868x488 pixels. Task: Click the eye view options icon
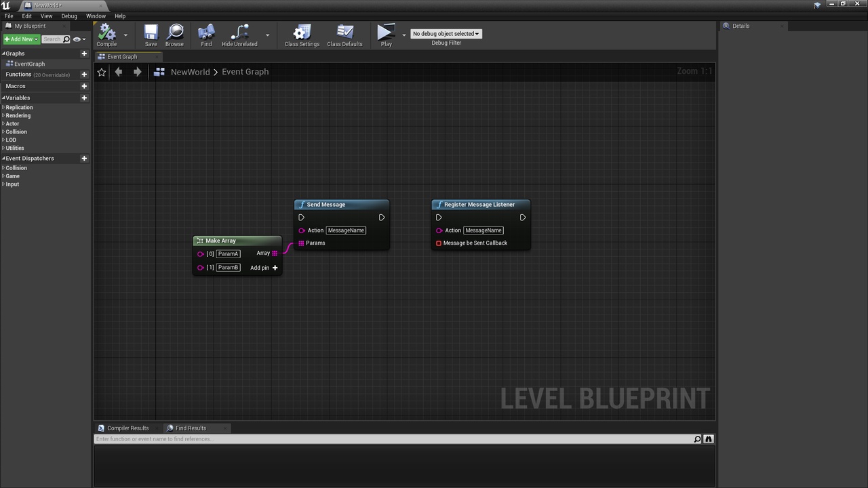click(77, 39)
